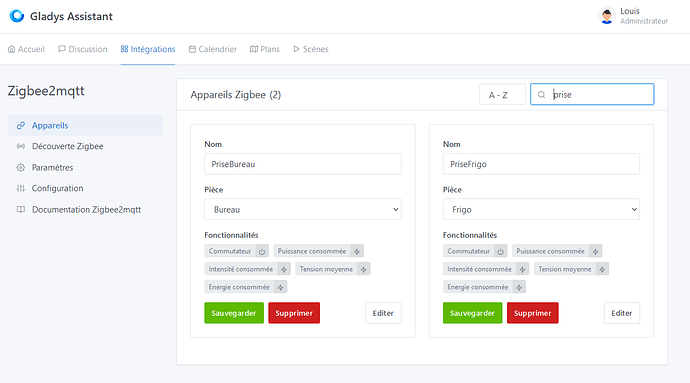Open the Frigo room dropdown

tap(541, 209)
